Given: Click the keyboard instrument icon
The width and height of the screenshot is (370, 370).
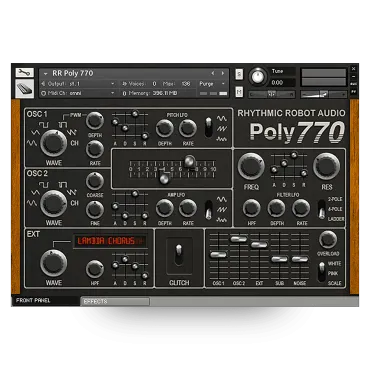Looking at the screenshot, I should (x=24, y=88).
